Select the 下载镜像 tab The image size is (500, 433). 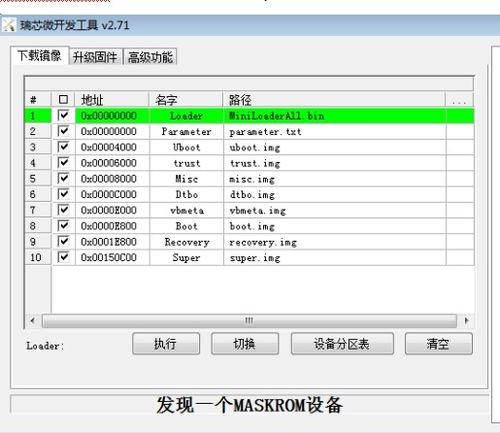pyautogui.click(x=39, y=55)
